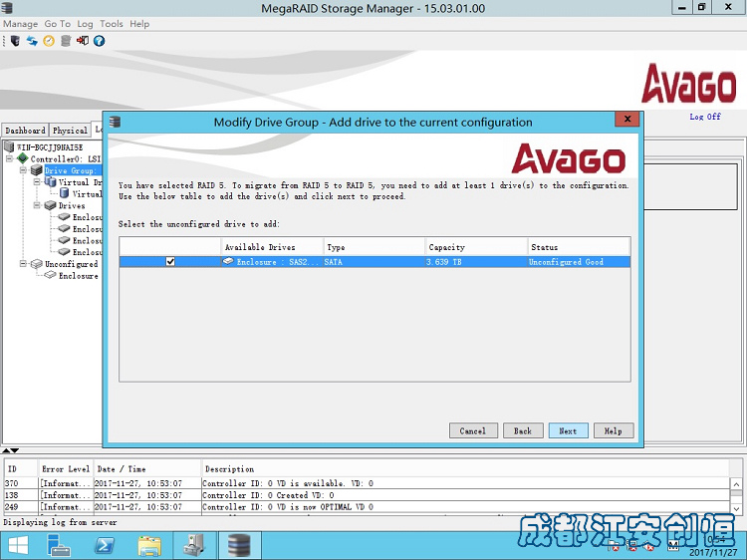
Task: Select log entry 'VD is now OPTIMAL'
Action: pyautogui.click(x=367, y=506)
